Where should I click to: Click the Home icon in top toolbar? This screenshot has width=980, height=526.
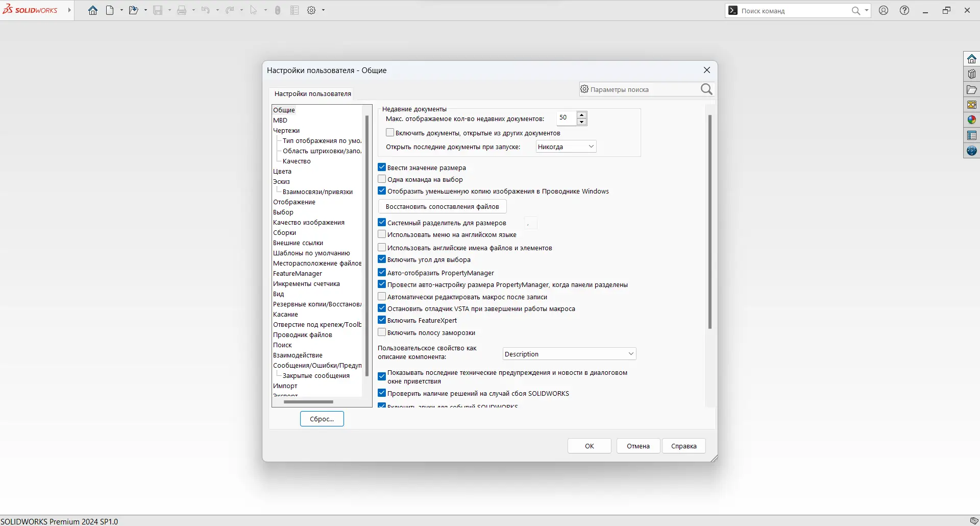[x=93, y=10]
